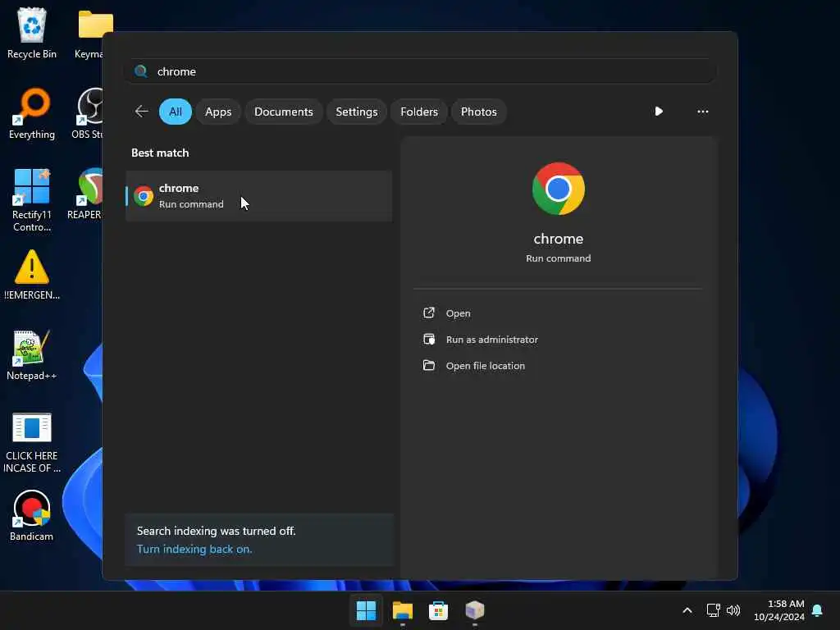Switch to the Photos filter tab
The height and width of the screenshot is (630, 840).
(478, 112)
